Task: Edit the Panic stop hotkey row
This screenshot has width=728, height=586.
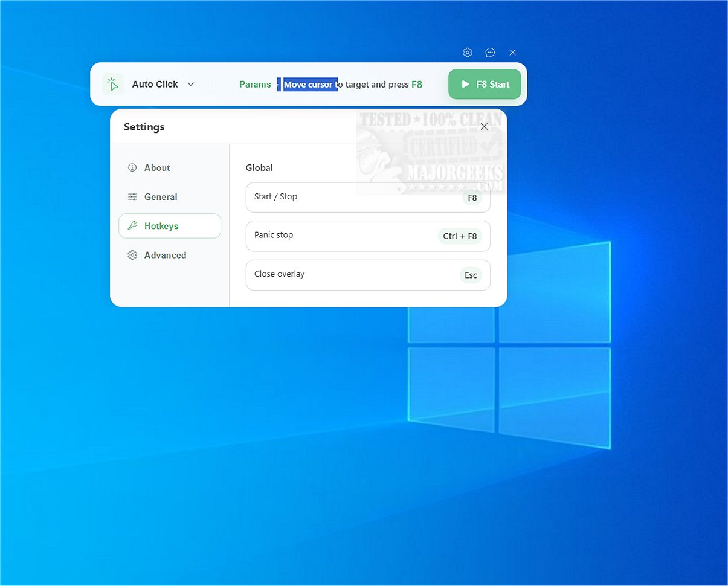Action: (x=368, y=236)
